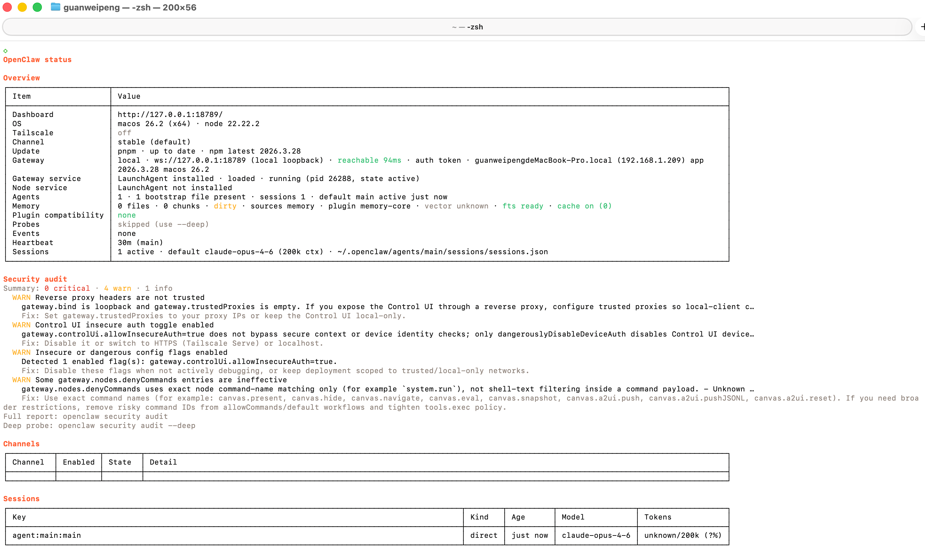Click the green diamond prompt marker
This screenshot has height=560, width=925.
pyautogui.click(x=5, y=51)
